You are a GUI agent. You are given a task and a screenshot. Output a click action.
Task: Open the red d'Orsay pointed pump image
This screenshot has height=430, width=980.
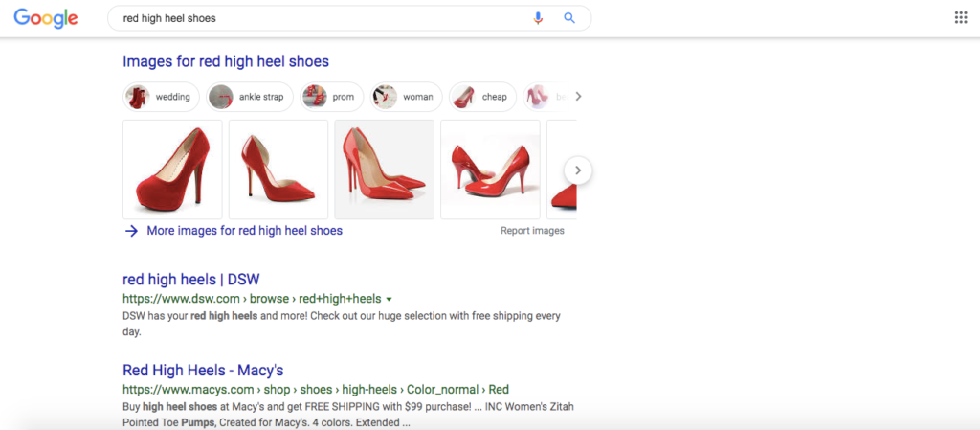point(278,170)
